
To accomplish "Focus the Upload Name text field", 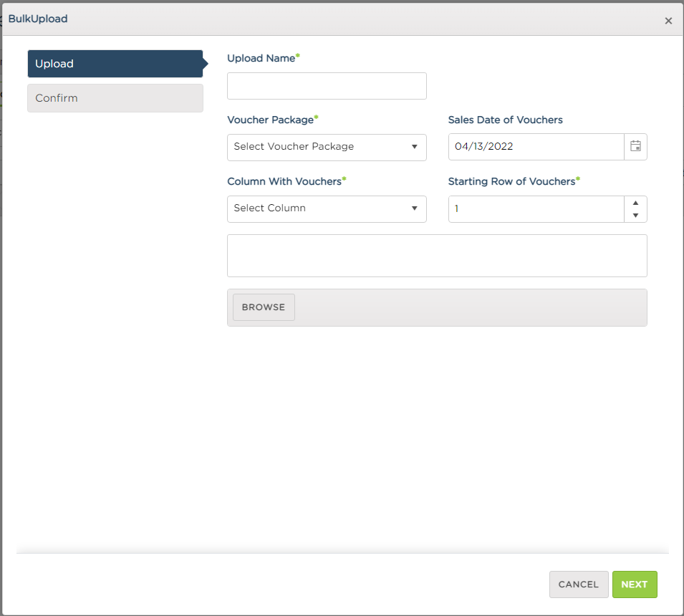I will (x=327, y=85).
